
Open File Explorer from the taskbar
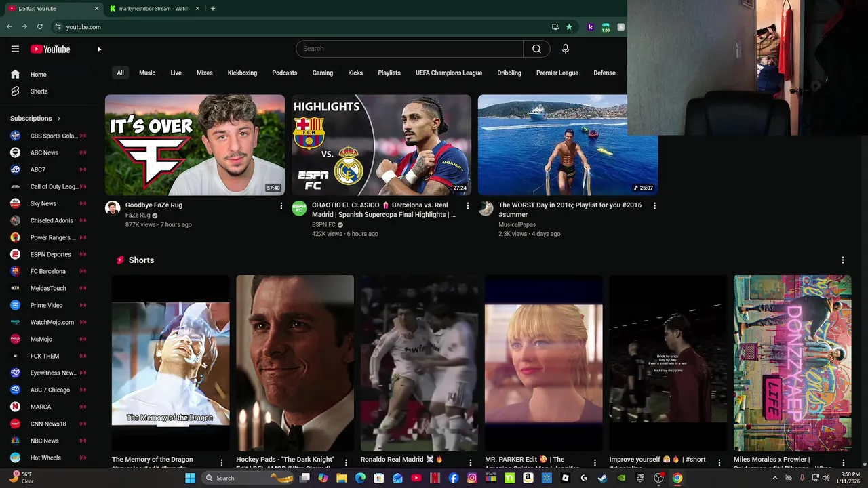342,478
